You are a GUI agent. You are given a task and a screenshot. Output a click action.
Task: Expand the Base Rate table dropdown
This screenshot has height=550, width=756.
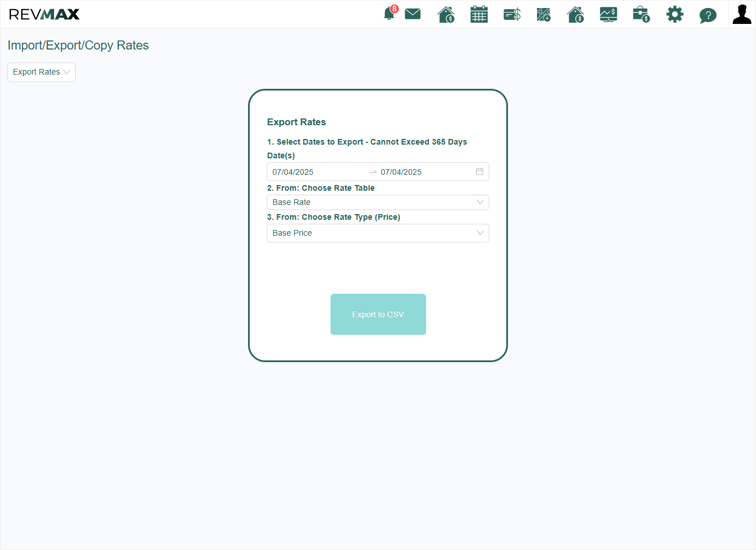click(x=378, y=202)
